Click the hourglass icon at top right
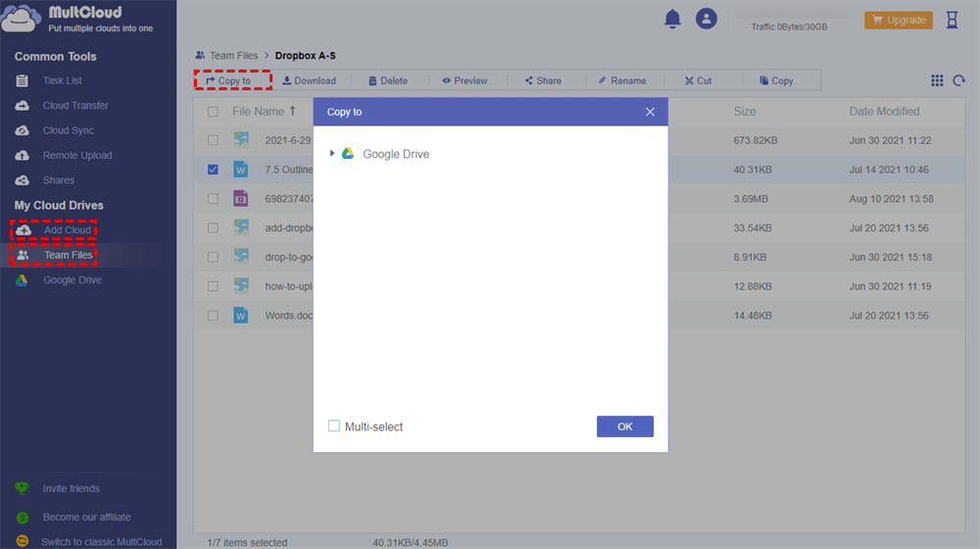This screenshot has height=549, width=980. [x=952, y=20]
